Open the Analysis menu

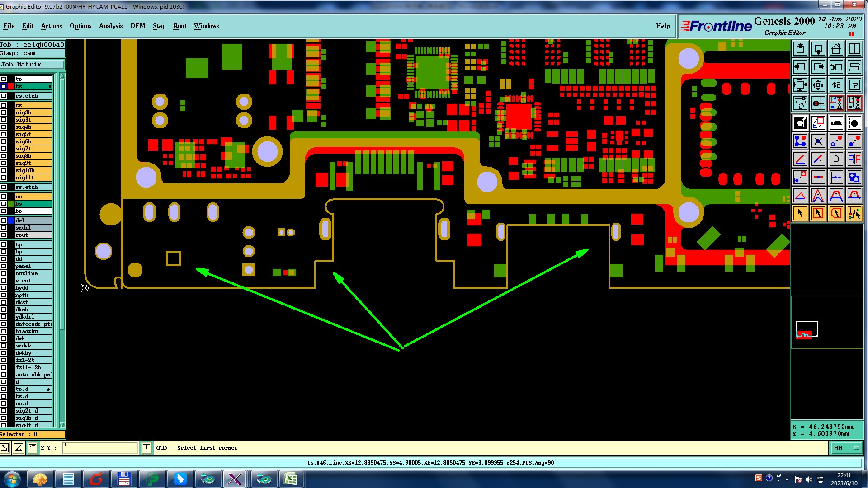pos(110,26)
